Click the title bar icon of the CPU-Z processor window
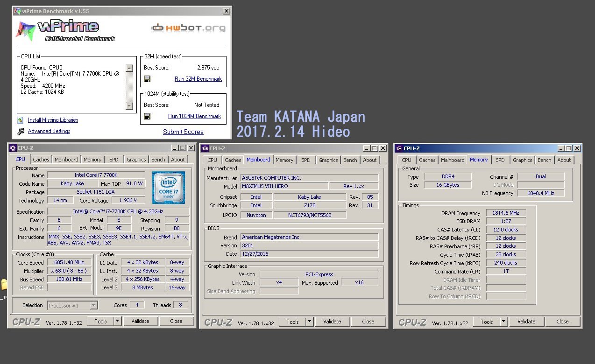Viewport: 595px width, 364px height. click(13, 148)
